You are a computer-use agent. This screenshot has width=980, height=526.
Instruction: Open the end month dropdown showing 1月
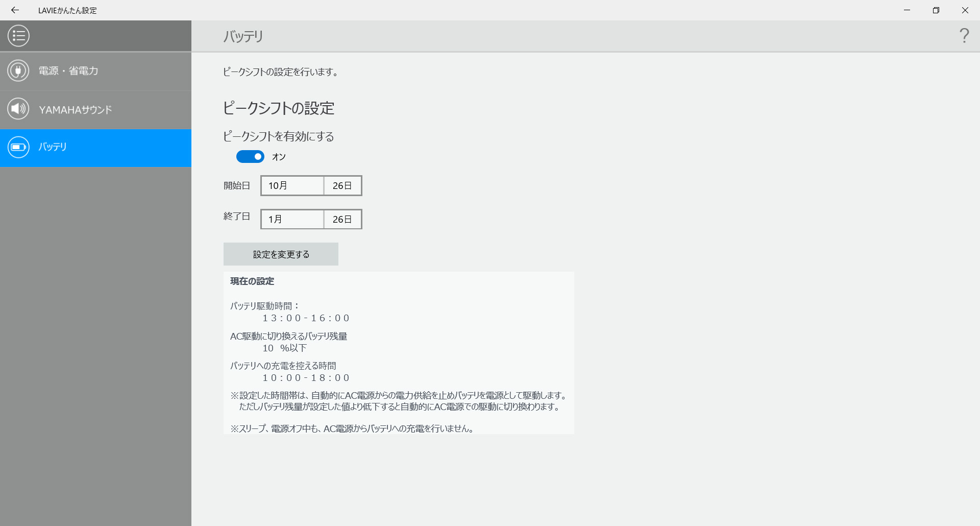pyautogui.click(x=291, y=219)
